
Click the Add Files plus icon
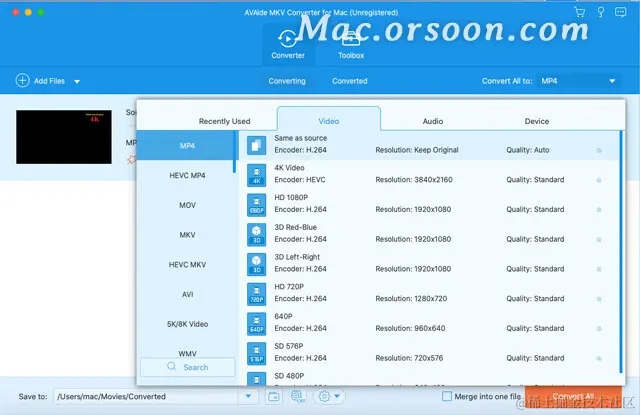click(x=22, y=80)
